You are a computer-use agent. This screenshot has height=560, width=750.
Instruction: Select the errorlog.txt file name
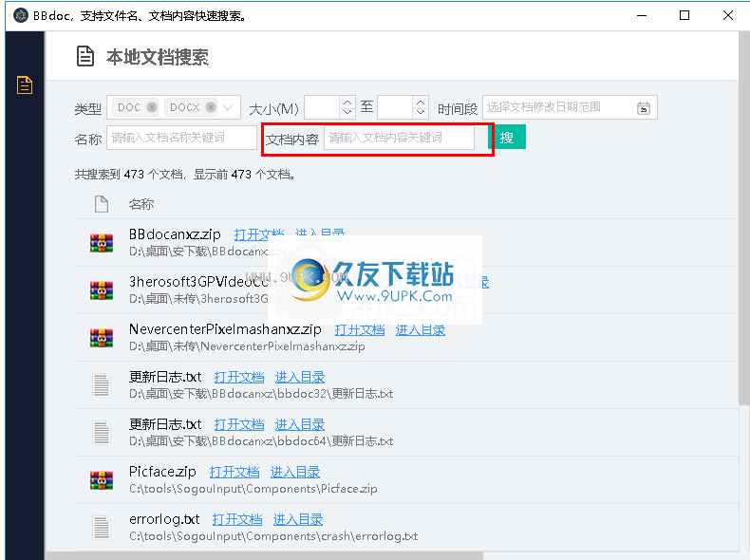tap(164, 519)
